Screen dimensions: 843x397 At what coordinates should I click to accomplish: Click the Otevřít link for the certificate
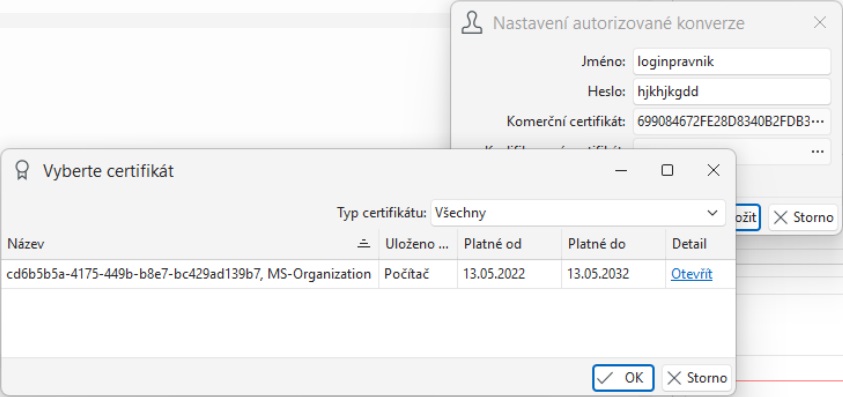(x=691, y=274)
